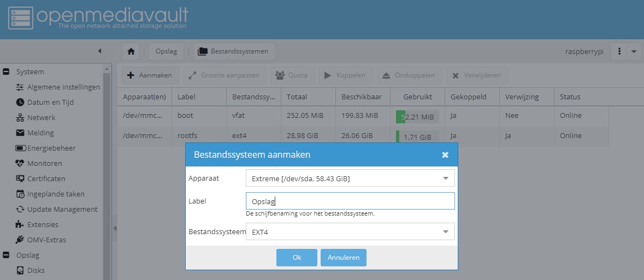
Task: Expand the dropdown arrow beside user menu
Action: (634, 51)
